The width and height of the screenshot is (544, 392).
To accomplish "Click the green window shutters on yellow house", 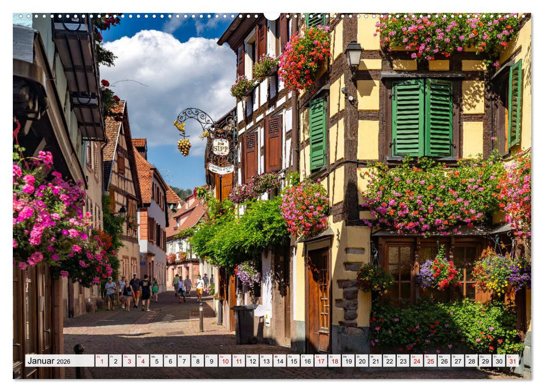I will tap(422, 118).
